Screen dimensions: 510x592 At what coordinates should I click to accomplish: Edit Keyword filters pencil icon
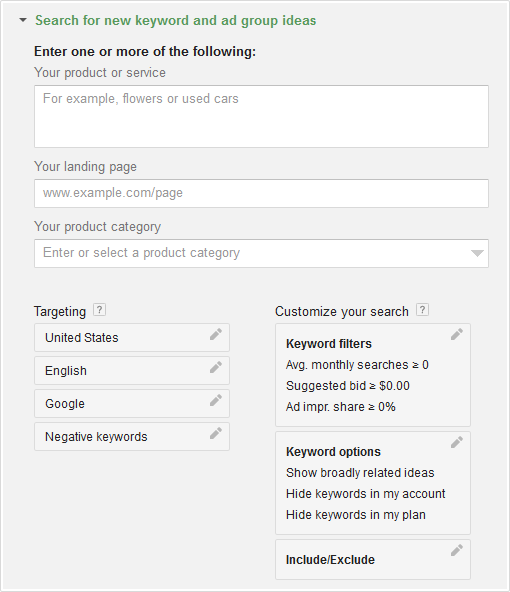(x=457, y=334)
